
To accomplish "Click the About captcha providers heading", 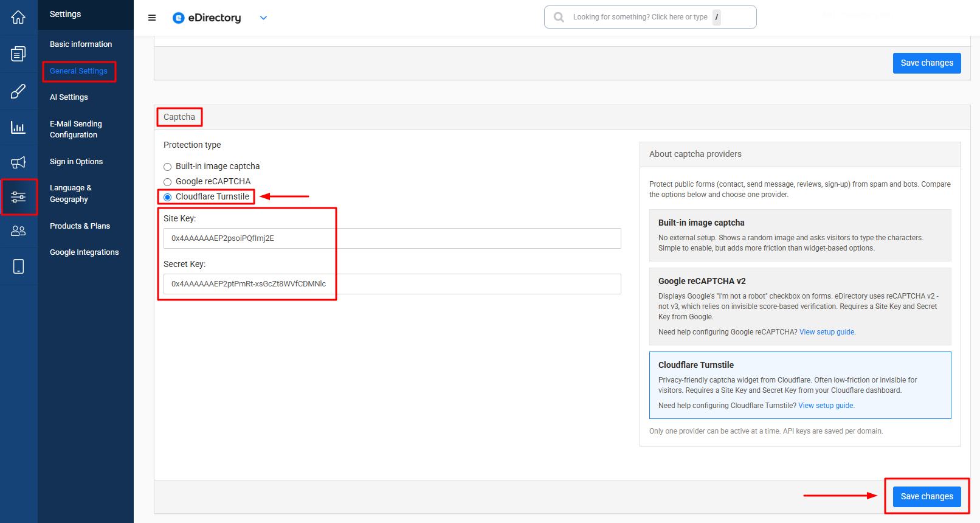I will point(695,154).
